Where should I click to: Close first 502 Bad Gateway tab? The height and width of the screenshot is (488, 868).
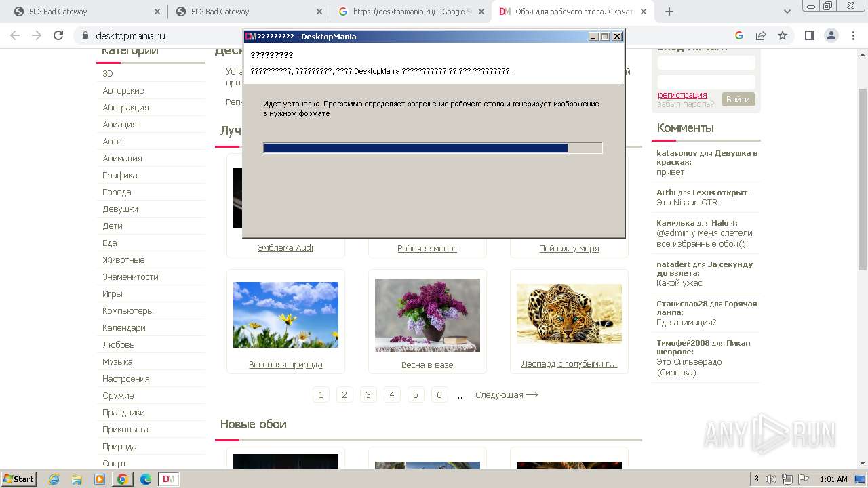pyautogui.click(x=157, y=12)
